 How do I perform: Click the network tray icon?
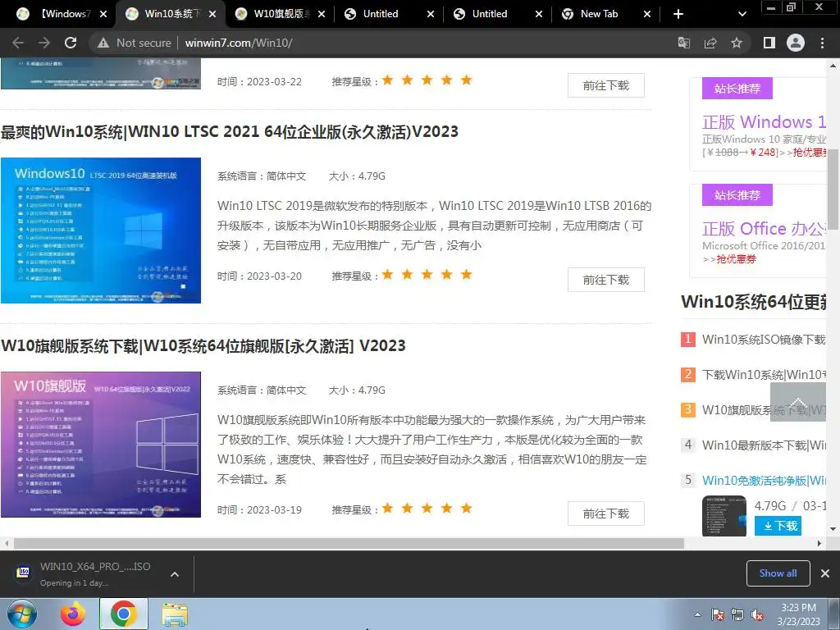click(x=737, y=614)
